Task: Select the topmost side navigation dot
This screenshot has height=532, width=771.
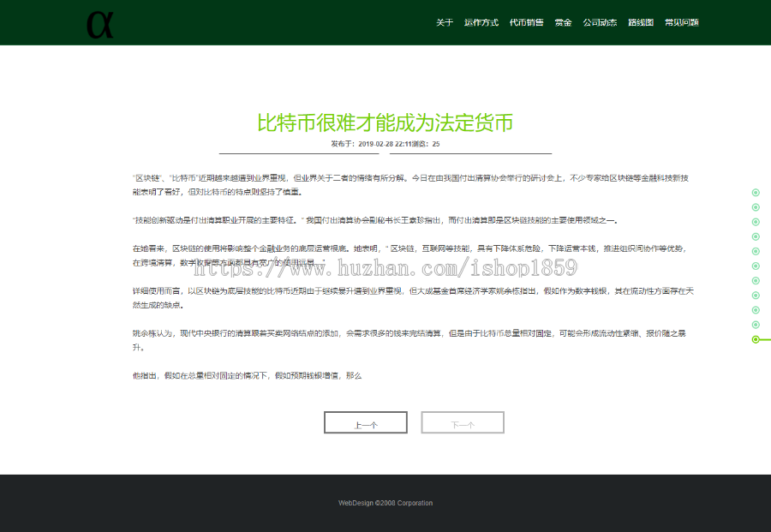Action: 756,192
